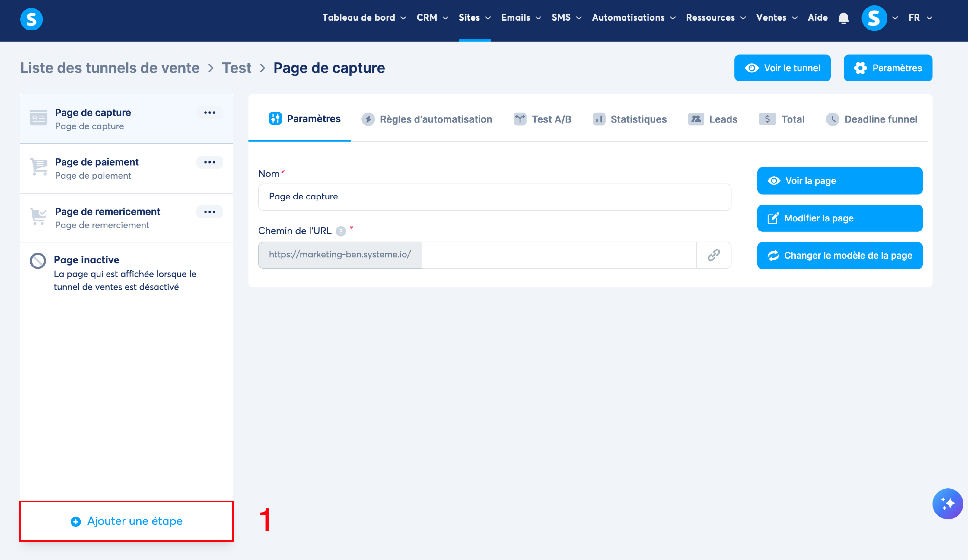Viewport: 968px width, 560px height.
Task: Click the copy URL link icon
Action: click(713, 255)
